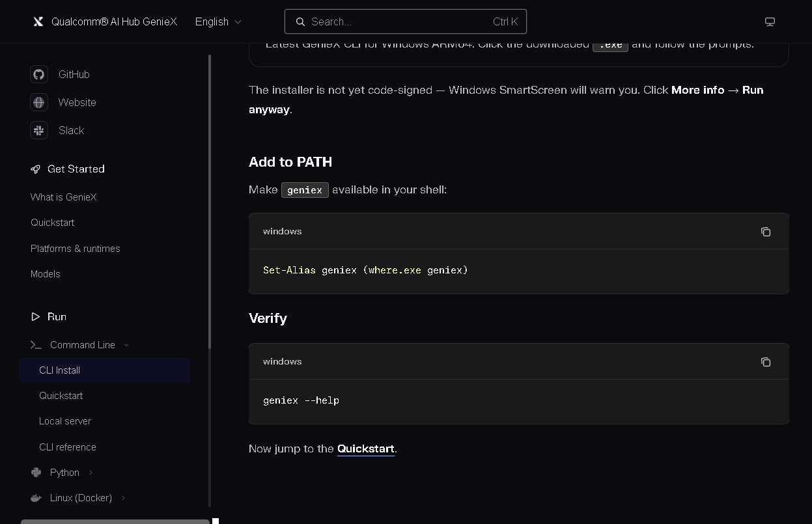Click the Ctrl K shortcut hint
This screenshot has height=524, width=812.
click(x=505, y=21)
